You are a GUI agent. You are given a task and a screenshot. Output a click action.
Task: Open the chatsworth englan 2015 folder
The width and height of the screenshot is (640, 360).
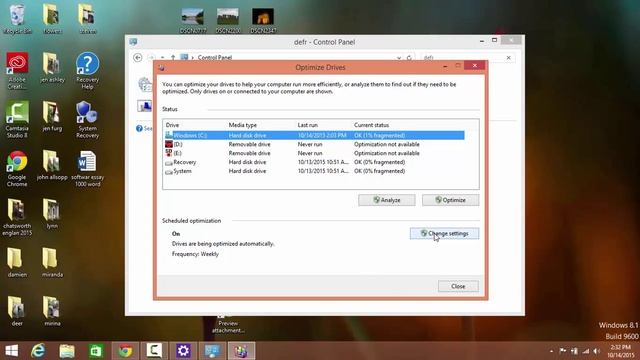pos(17,217)
